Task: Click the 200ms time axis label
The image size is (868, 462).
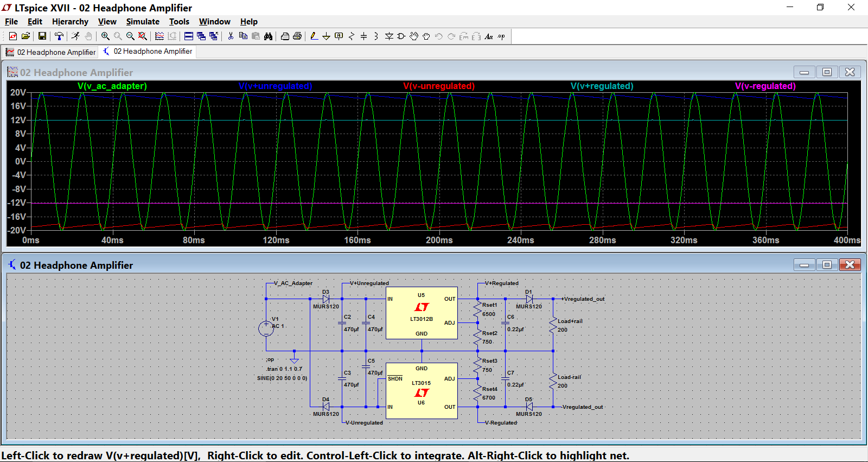Action: [x=439, y=240]
